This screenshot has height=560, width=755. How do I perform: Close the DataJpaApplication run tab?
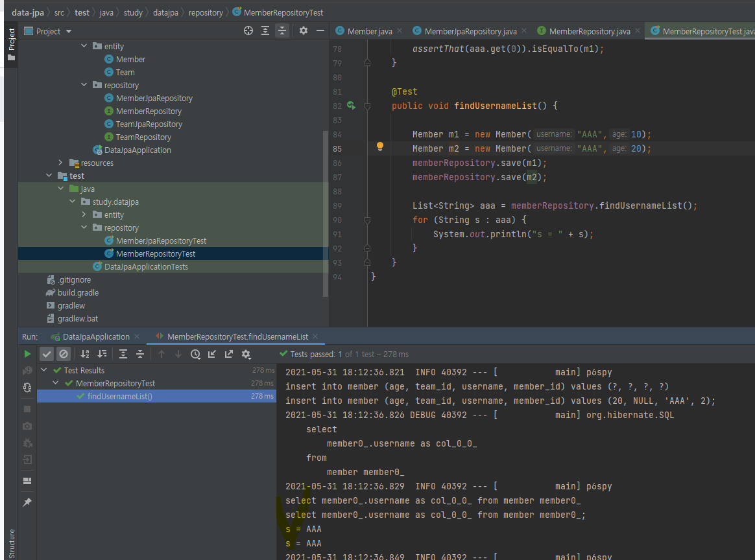(138, 337)
